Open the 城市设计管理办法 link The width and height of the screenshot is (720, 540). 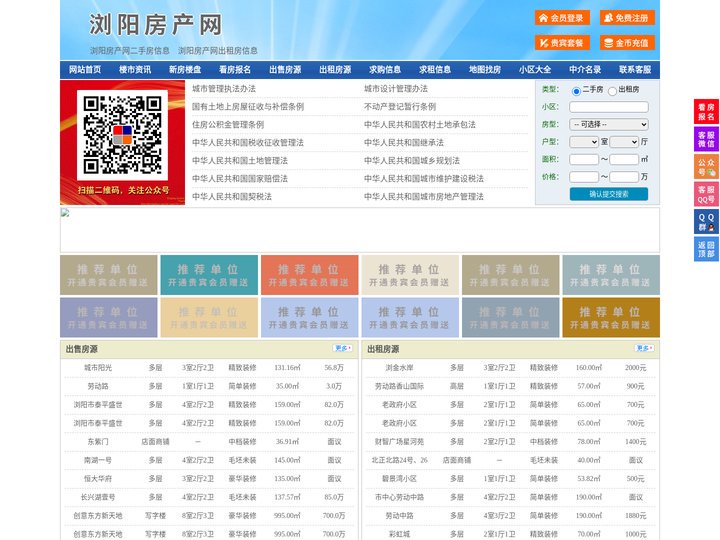(x=396, y=89)
